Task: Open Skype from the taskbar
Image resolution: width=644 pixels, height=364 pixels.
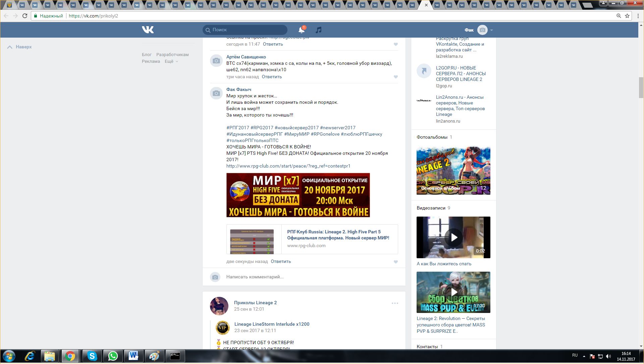Action: [x=92, y=356]
